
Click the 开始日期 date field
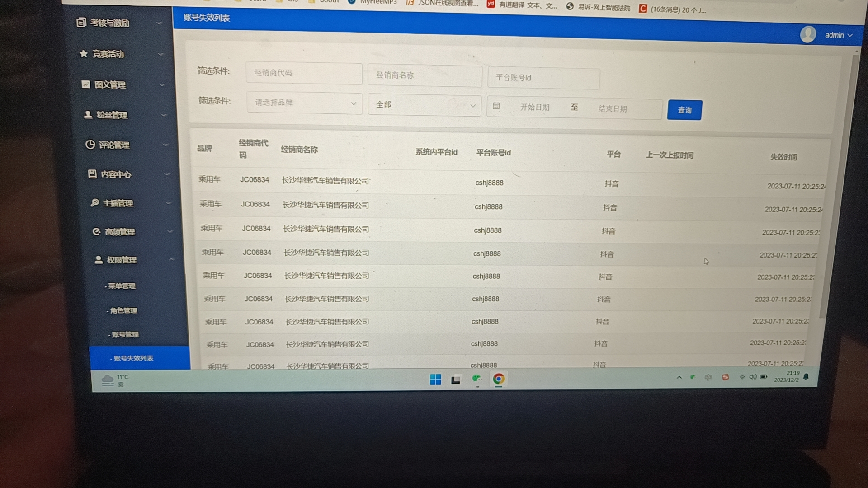(x=535, y=107)
